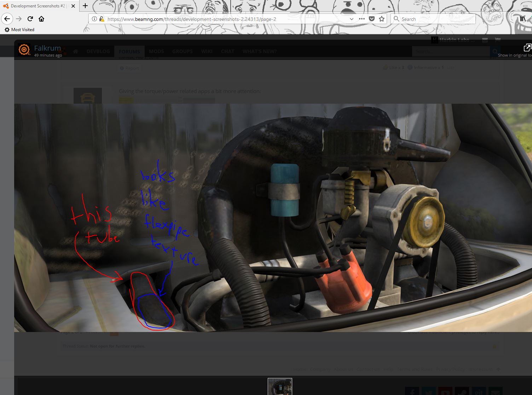
Task: Select the engine thumbnail in lightbox strip
Action: pyautogui.click(x=280, y=387)
